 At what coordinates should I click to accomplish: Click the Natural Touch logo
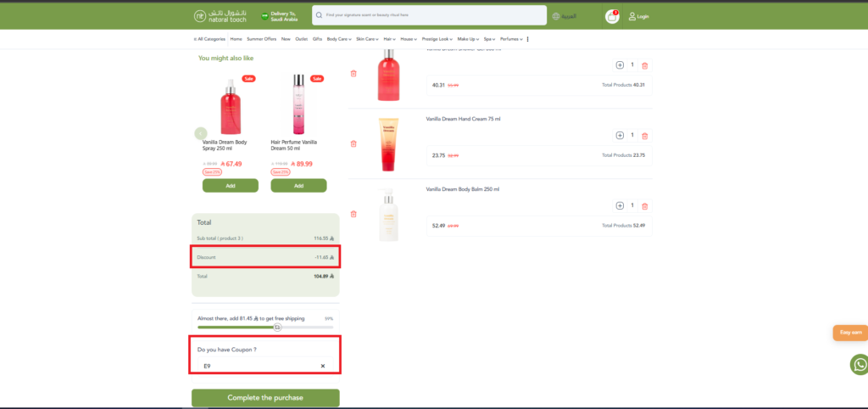[x=220, y=16]
